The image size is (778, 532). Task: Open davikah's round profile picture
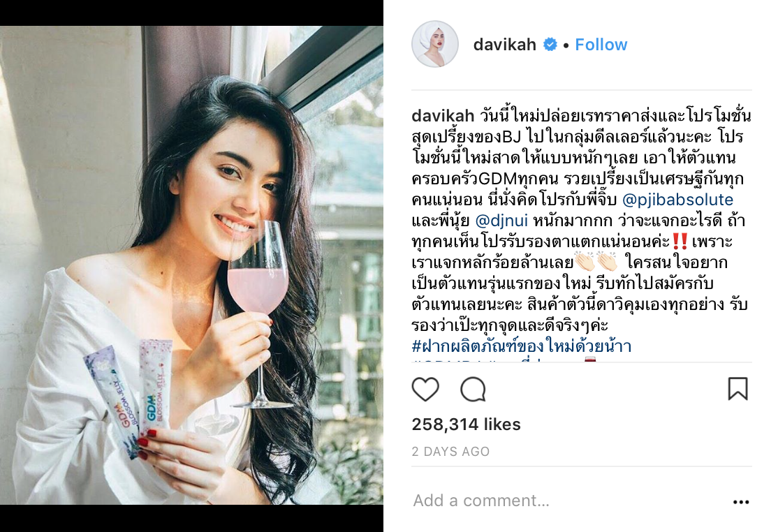point(435,44)
